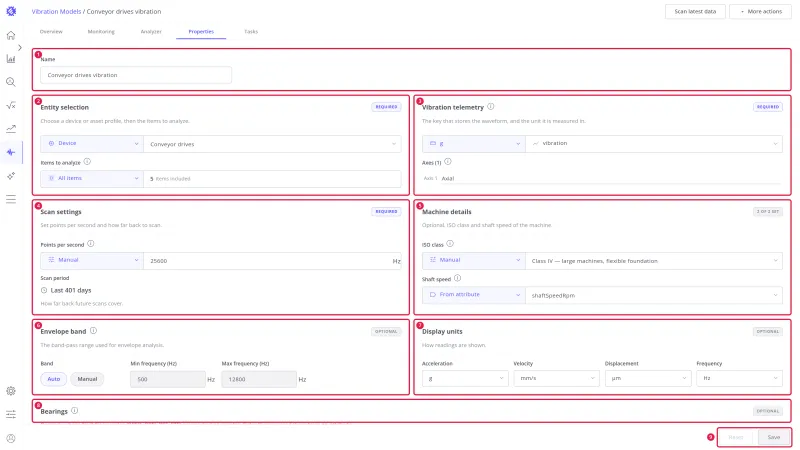800x450 pixels.
Task: Go to Vibration Models breadcrumb link
Action: [x=56, y=11]
